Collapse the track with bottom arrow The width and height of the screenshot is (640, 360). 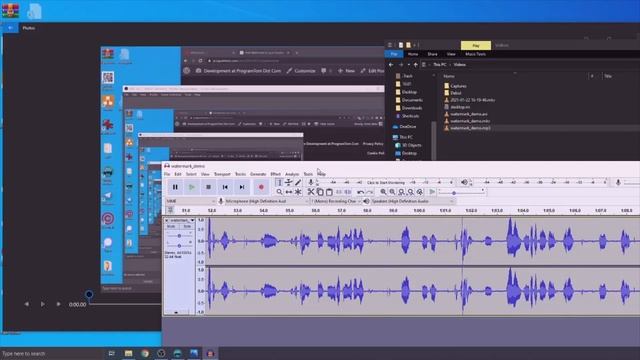click(x=176, y=312)
